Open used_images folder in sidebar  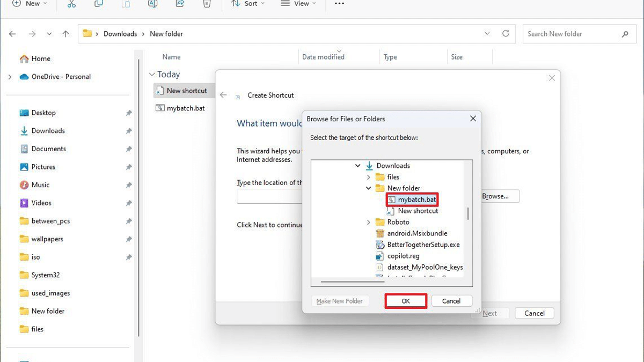(x=45, y=293)
